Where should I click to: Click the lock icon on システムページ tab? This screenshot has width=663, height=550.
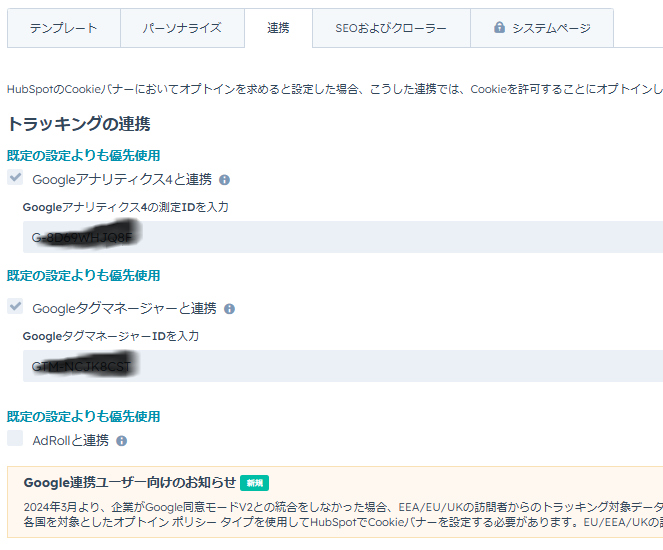(499, 27)
